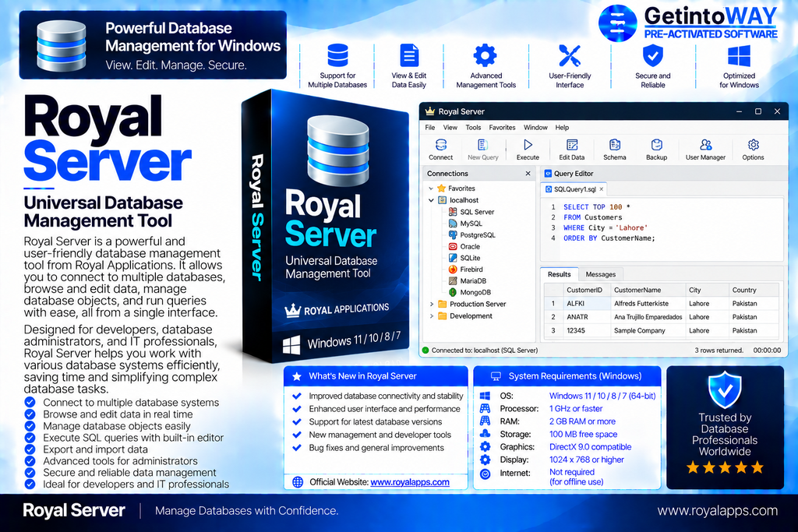Viewport: 798px width, 532px height.
Task: Select the Firebird connection icon
Action: point(453,269)
